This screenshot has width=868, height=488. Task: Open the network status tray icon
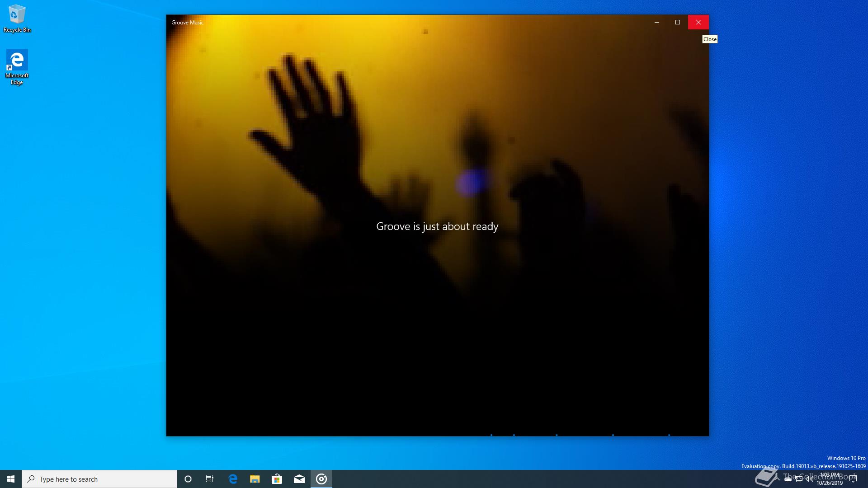(799, 479)
